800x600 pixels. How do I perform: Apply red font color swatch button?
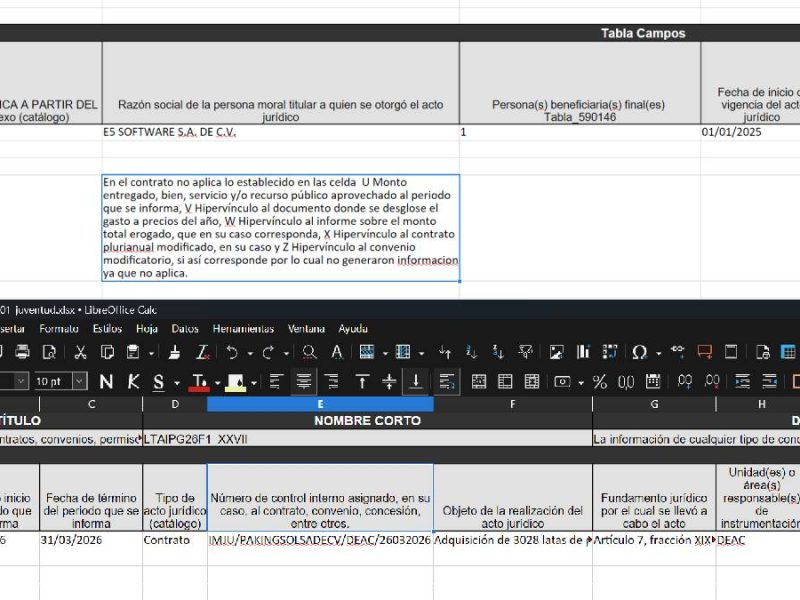click(199, 382)
